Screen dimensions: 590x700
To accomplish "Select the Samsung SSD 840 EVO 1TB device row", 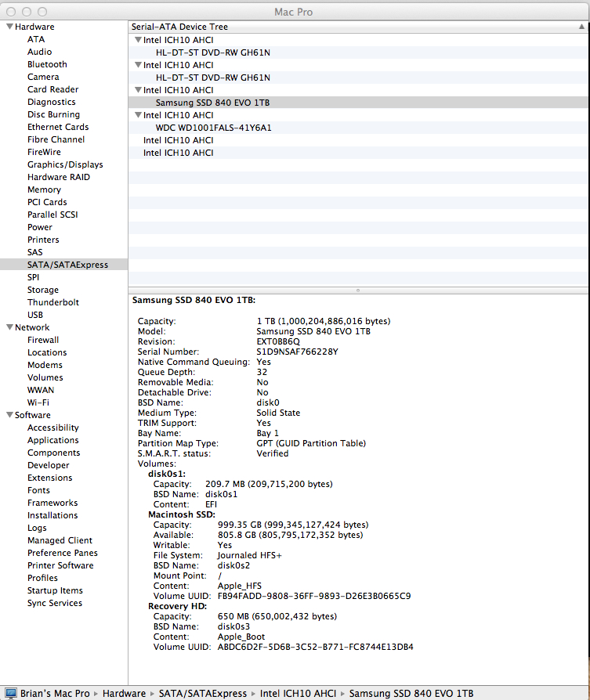I will (358, 103).
